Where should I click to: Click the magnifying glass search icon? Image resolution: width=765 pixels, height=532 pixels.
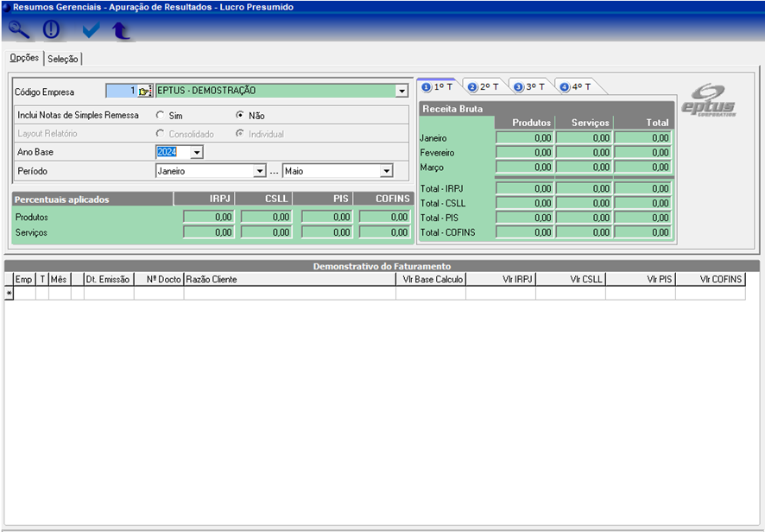coord(18,29)
